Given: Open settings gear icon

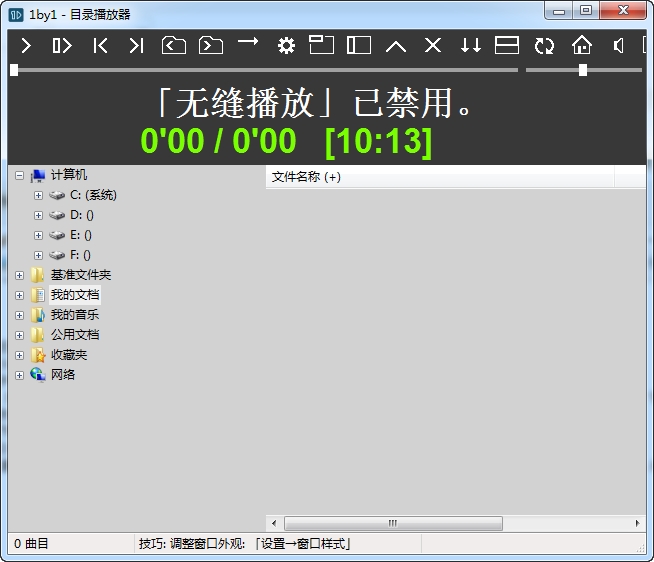Looking at the screenshot, I should (x=286, y=45).
